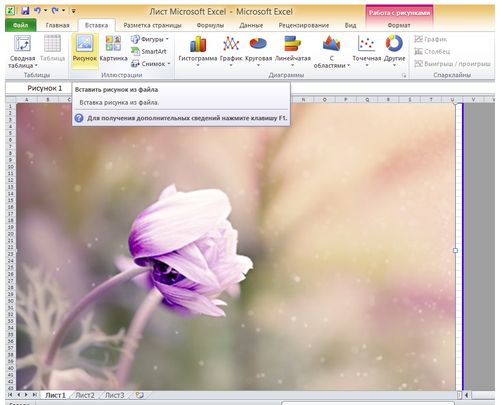Expand the Точечная chart dropdown arrow
The height and width of the screenshot is (405, 500).
tap(366, 65)
